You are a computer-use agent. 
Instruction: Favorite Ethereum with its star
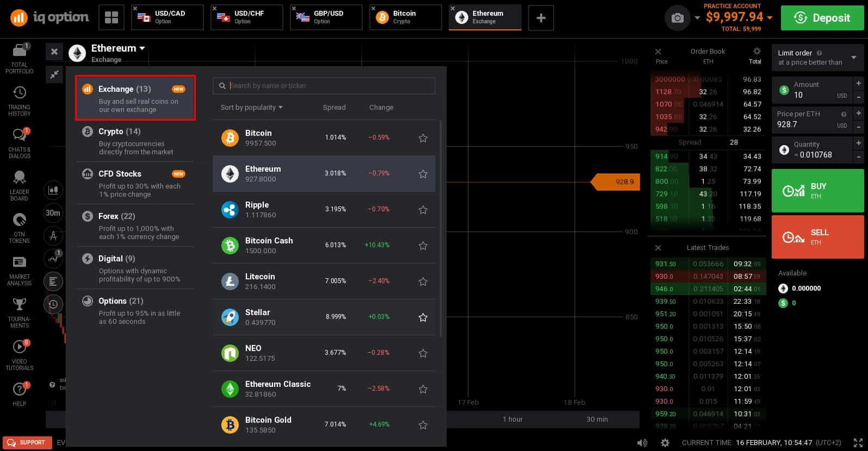click(x=423, y=174)
